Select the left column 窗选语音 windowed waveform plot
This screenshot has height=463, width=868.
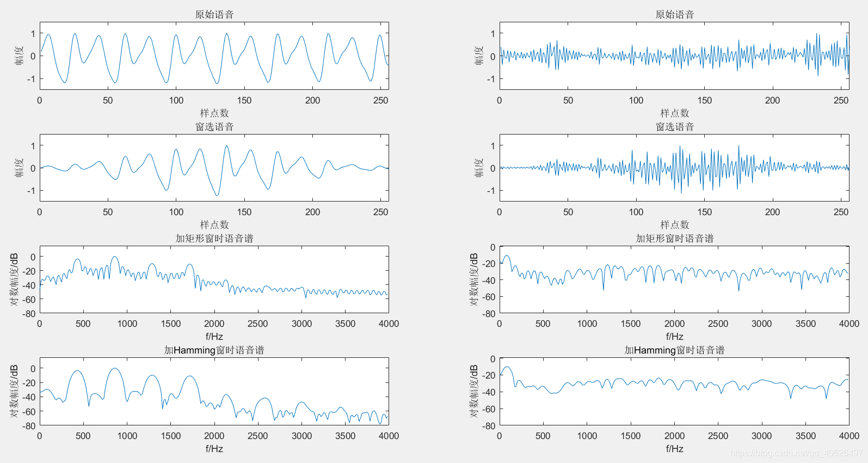(214, 168)
